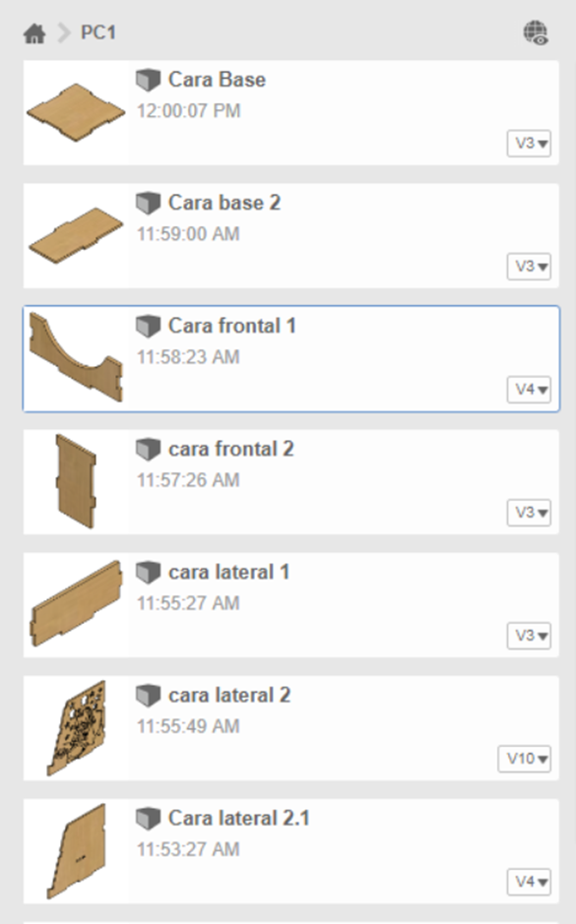576x924 pixels.
Task: Click the cube icon beside Cara Base
Action: point(149,80)
